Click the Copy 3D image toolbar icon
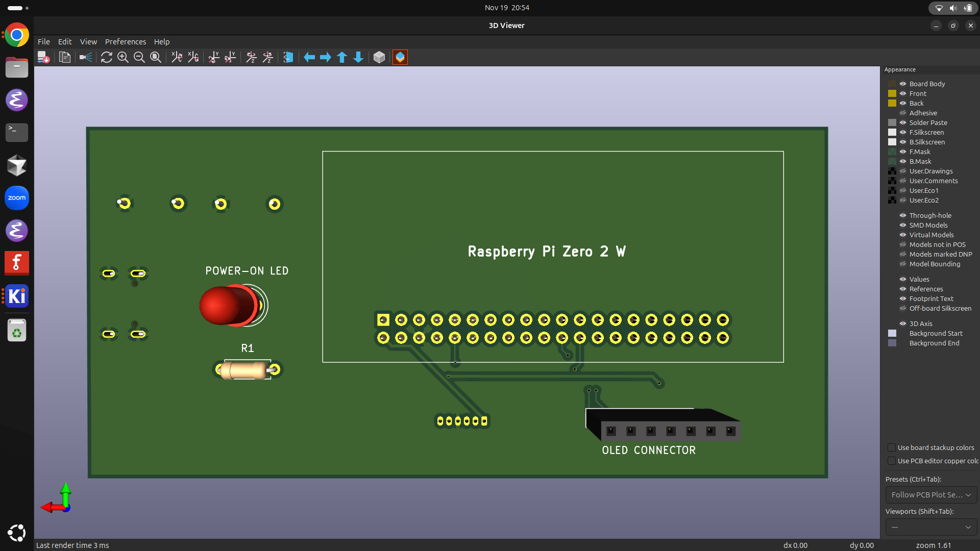The width and height of the screenshot is (980, 551). [65, 57]
